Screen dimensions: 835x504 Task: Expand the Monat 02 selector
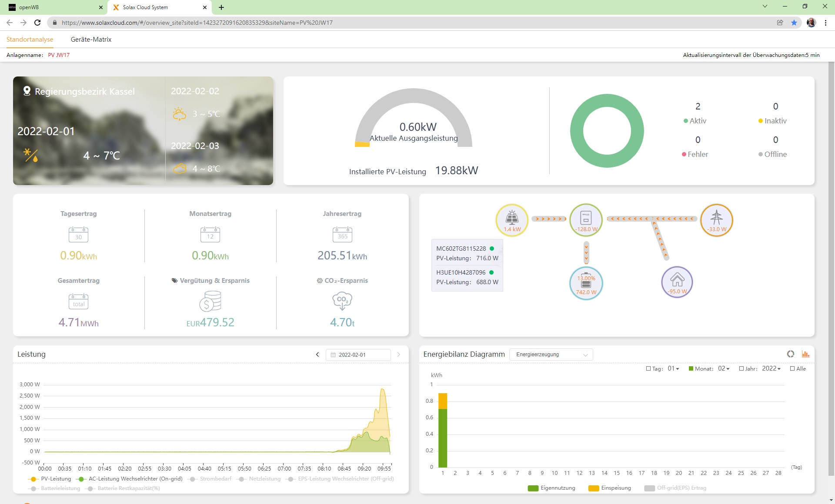pyautogui.click(x=724, y=368)
